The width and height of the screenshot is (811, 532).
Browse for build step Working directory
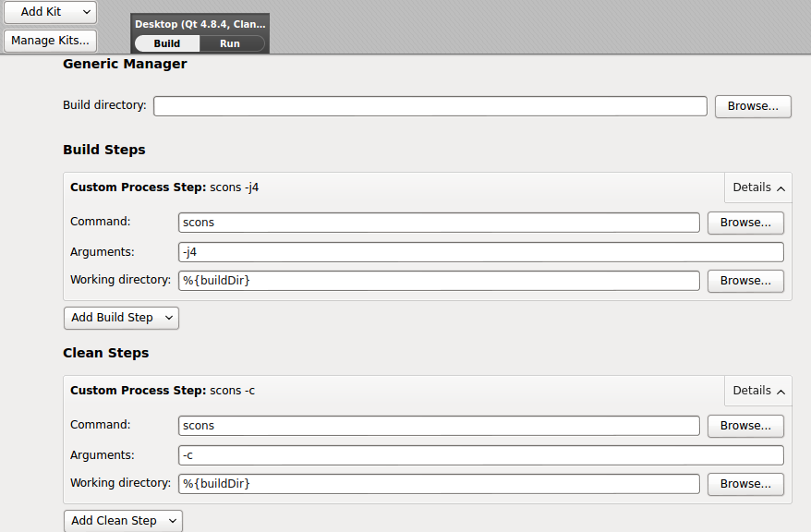[745, 281]
